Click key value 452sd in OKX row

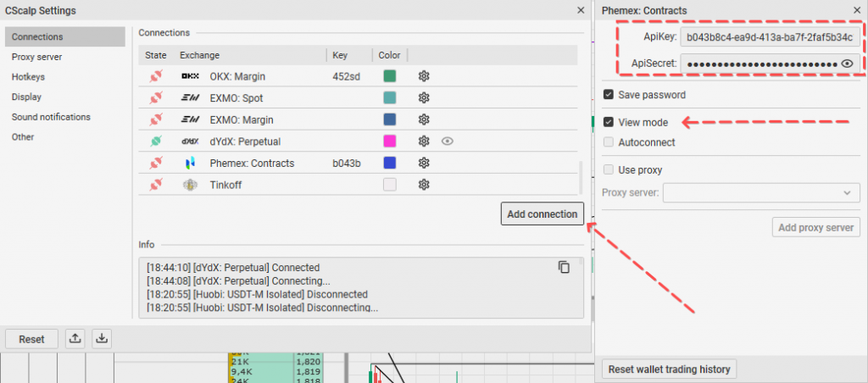[347, 76]
